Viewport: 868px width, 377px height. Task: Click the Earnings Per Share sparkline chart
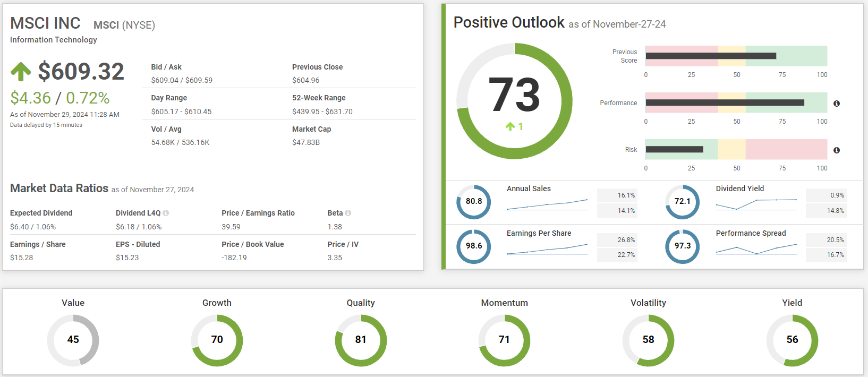[x=547, y=250]
